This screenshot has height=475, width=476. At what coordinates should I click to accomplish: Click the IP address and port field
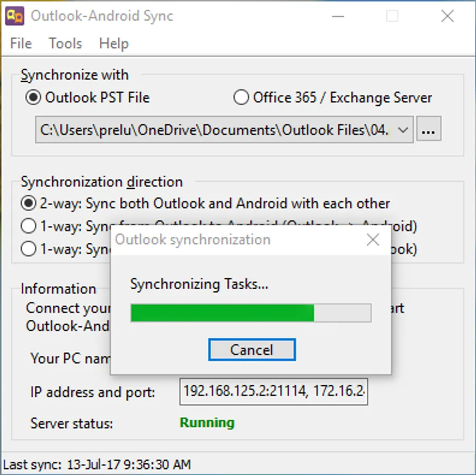coord(273,392)
